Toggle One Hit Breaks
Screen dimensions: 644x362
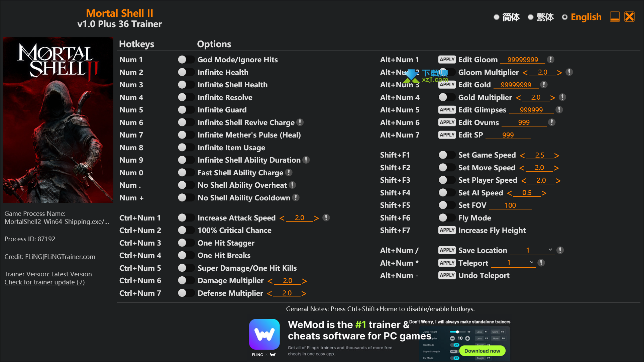coord(186,255)
